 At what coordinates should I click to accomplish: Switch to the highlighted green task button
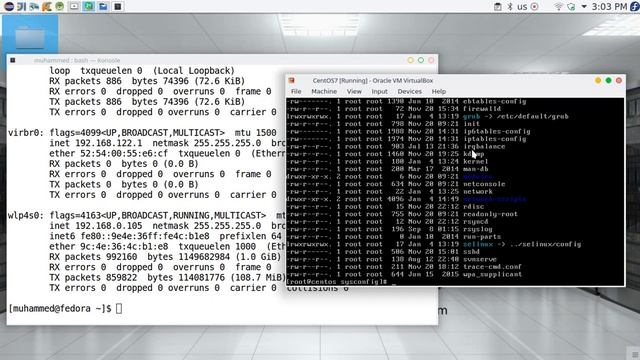pyautogui.click(x=89, y=6)
